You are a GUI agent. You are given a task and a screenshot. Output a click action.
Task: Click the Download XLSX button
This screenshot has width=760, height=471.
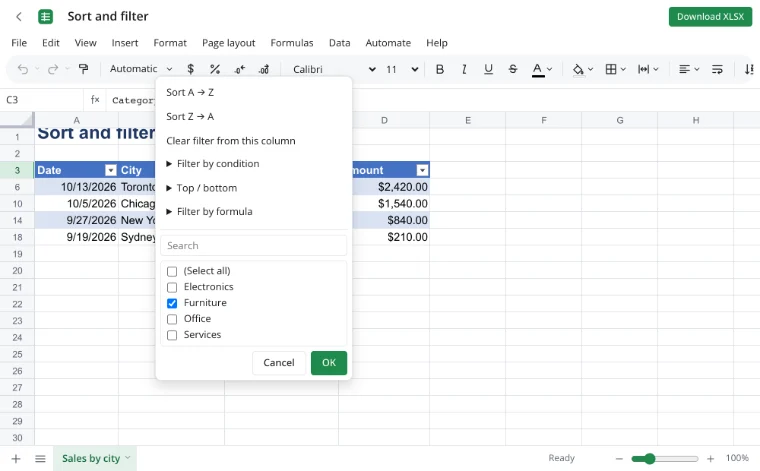[x=710, y=17]
